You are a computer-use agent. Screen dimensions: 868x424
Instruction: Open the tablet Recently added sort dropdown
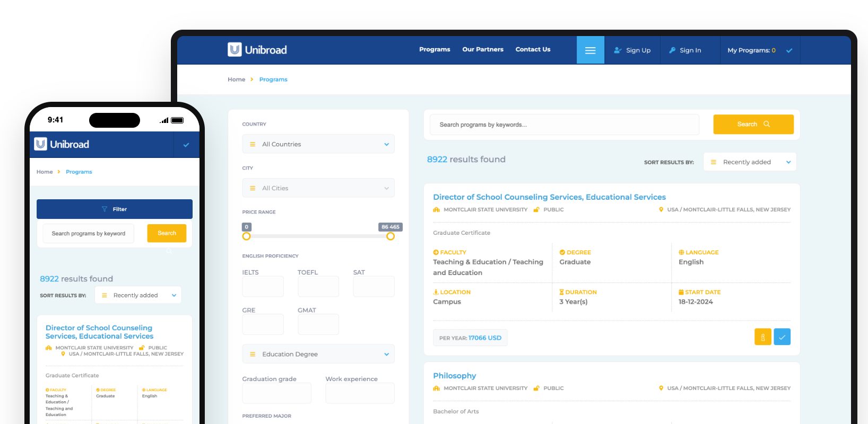pos(750,162)
